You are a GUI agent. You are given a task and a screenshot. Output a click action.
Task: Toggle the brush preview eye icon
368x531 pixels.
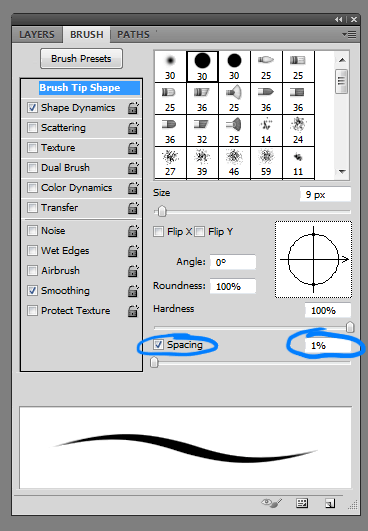point(272,503)
